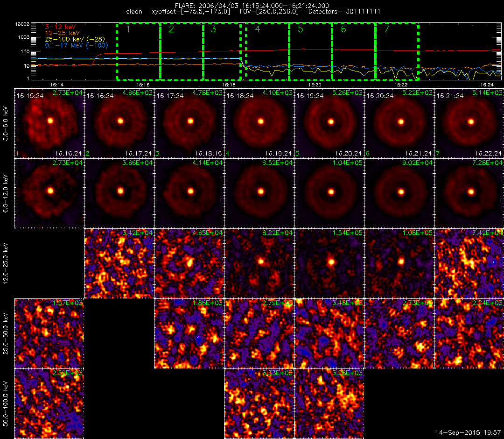Open the 25-50 keV image labeled 3.48E+03
The image size is (504, 439).
click(x=329, y=334)
